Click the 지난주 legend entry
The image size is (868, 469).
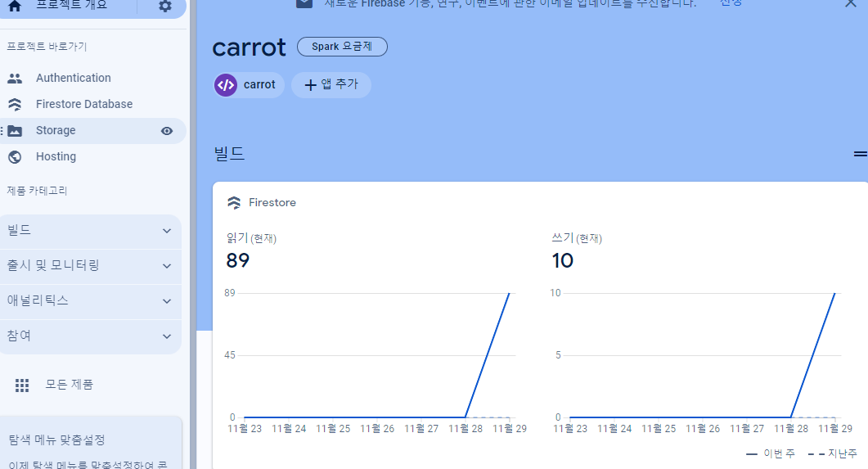pyautogui.click(x=833, y=453)
